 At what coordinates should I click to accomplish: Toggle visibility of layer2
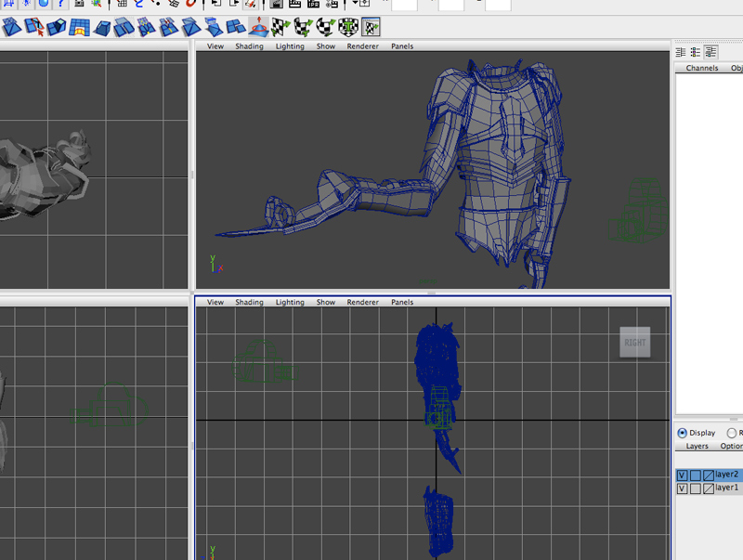(x=682, y=475)
